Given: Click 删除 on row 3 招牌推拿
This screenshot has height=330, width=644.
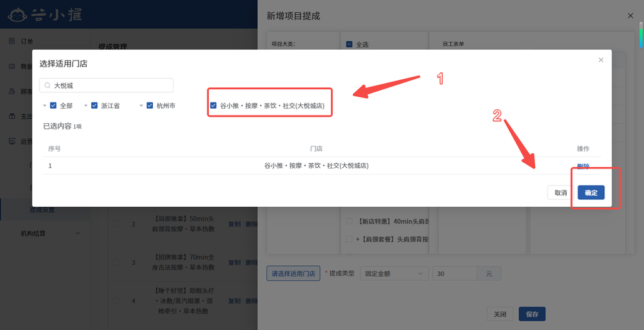Looking at the screenshot, I should pos(252,262).
